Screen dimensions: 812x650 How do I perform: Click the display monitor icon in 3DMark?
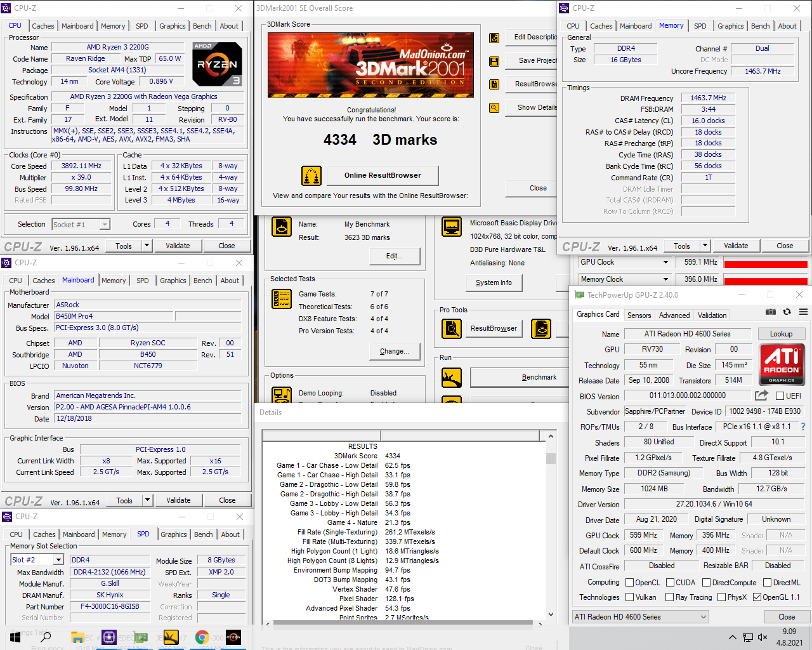pos(452,227)
